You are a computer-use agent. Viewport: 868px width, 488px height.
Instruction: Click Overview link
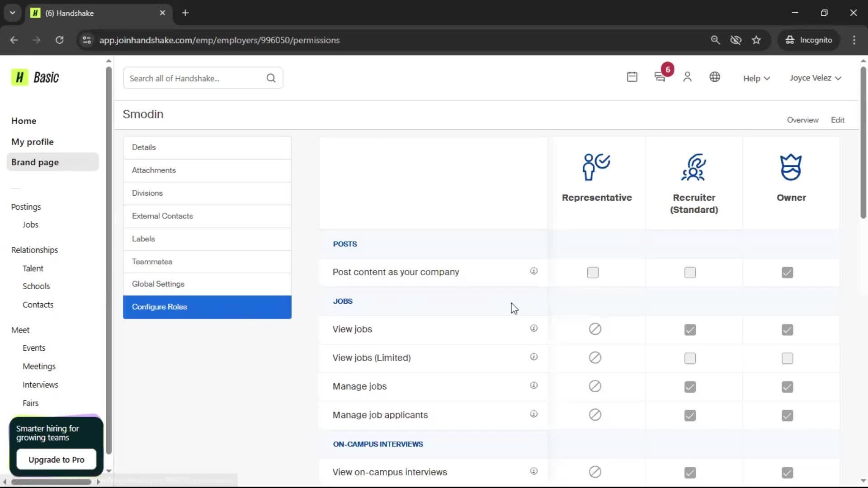[x=802, y=120]
